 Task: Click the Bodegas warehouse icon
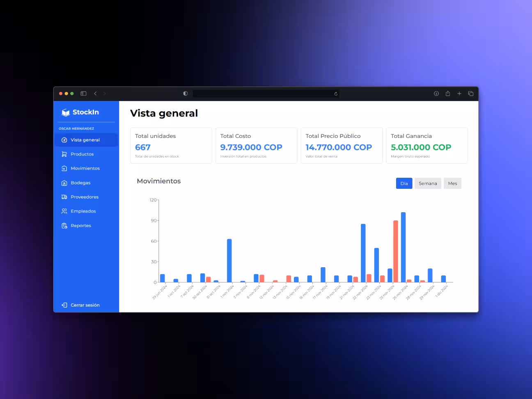pos(64,183)
